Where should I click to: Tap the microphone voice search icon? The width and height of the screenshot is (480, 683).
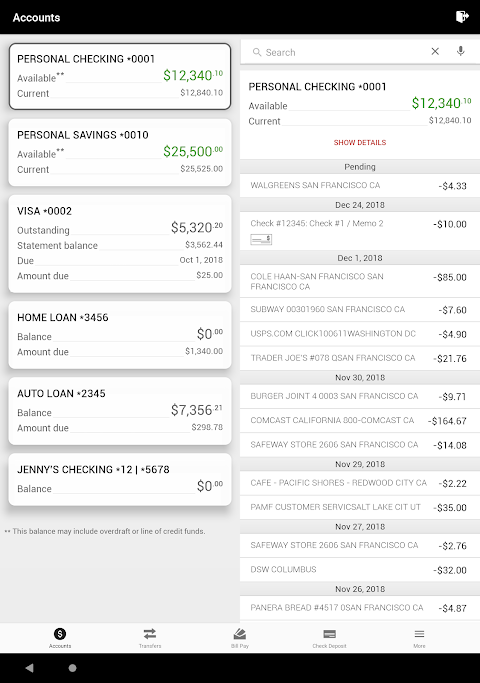(460, 51)
